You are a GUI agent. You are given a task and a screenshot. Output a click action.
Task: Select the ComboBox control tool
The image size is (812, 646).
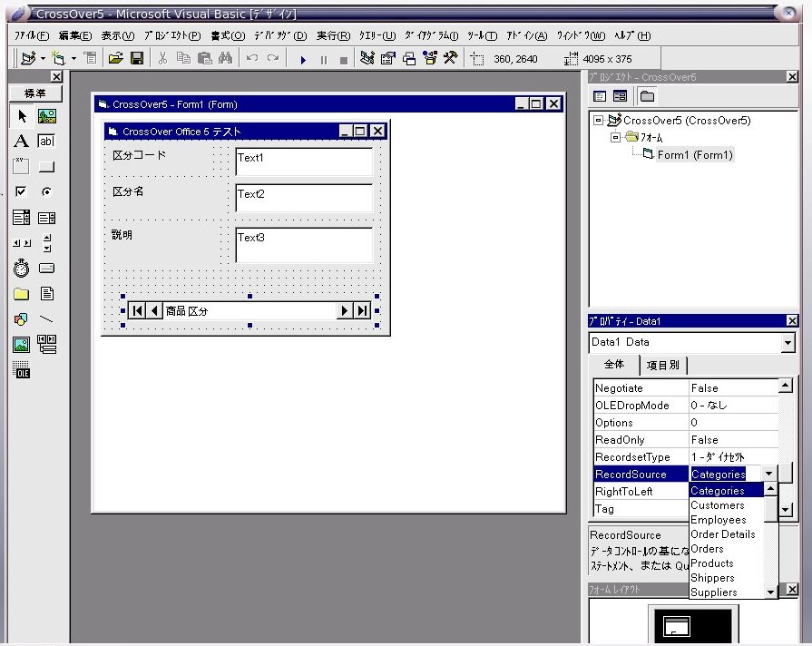21,218
